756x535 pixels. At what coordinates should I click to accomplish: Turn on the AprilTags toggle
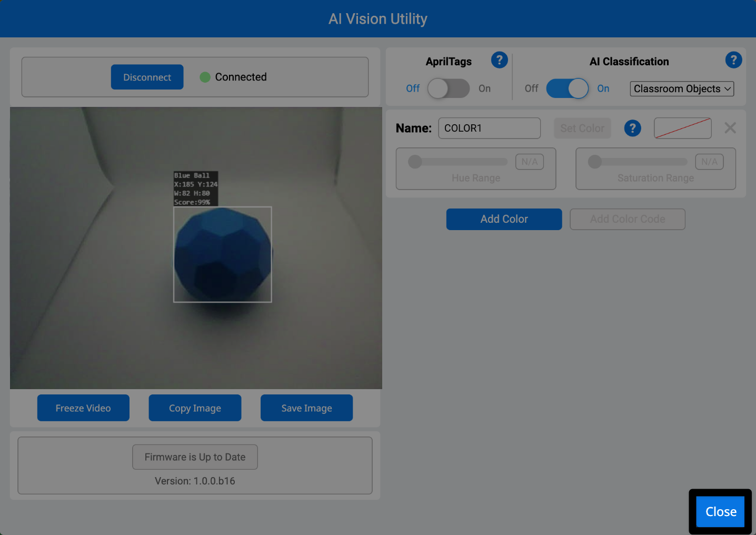point(449,88)
